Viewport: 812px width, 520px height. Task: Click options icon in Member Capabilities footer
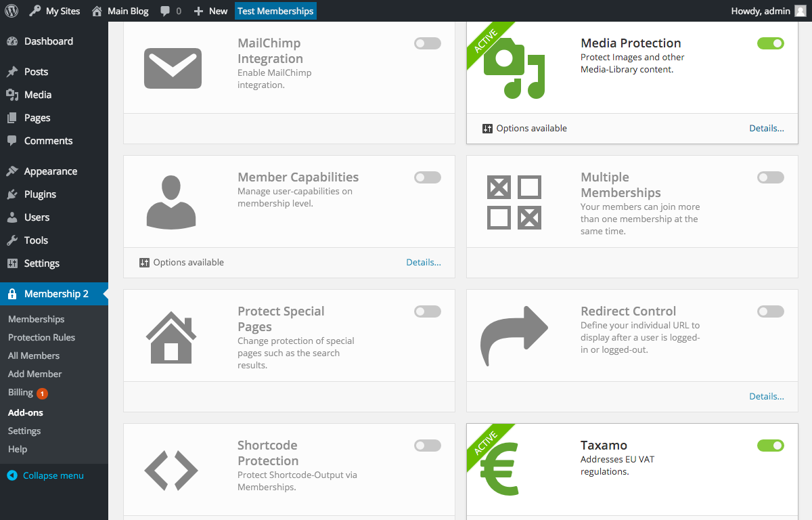144,263
